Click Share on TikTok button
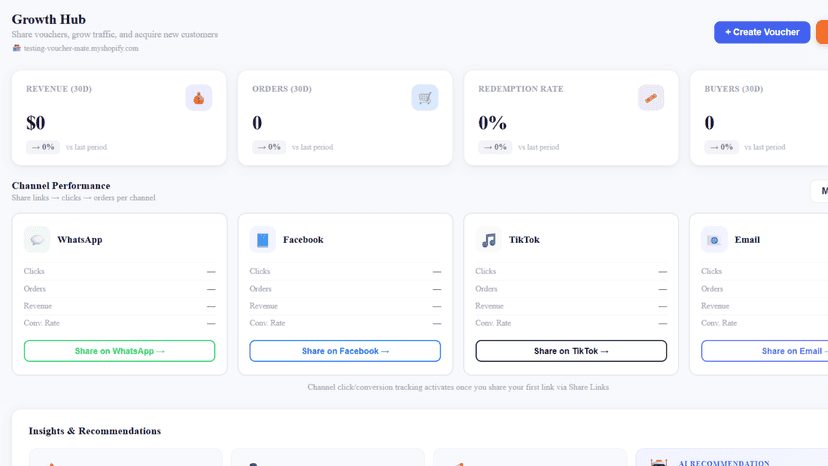The width and height of the screenshot is (828, 466). pyautogui.click(x=571, y=351)
